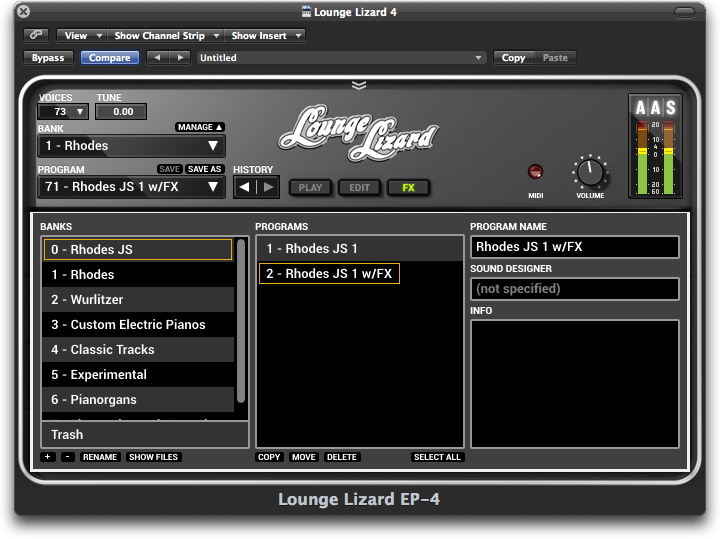The width and height of the screenshot is (720, 539).
Task: Click the programs DELETE button
Action: coord(342,457)
